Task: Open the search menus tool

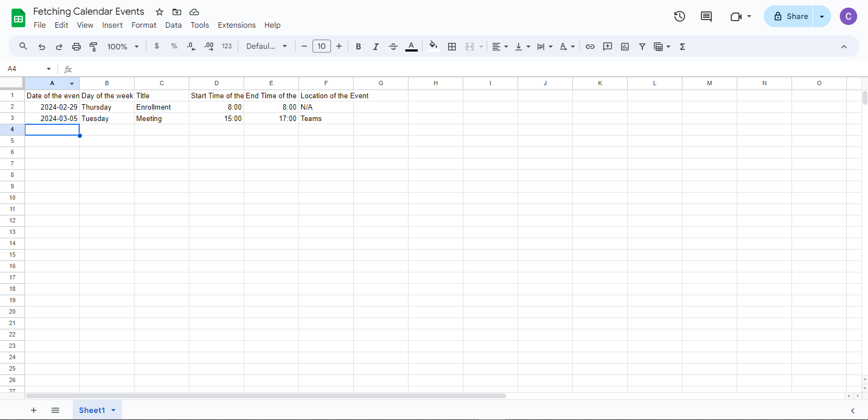Action: coord(23,47)
